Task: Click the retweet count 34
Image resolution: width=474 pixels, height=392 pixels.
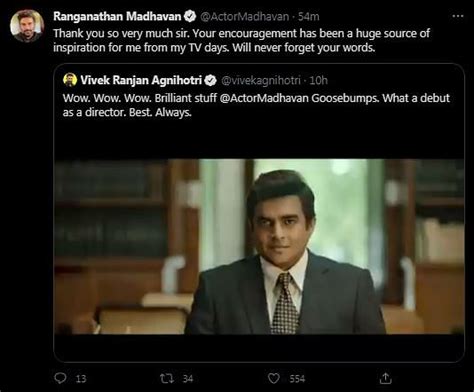Action: (188, 379)
